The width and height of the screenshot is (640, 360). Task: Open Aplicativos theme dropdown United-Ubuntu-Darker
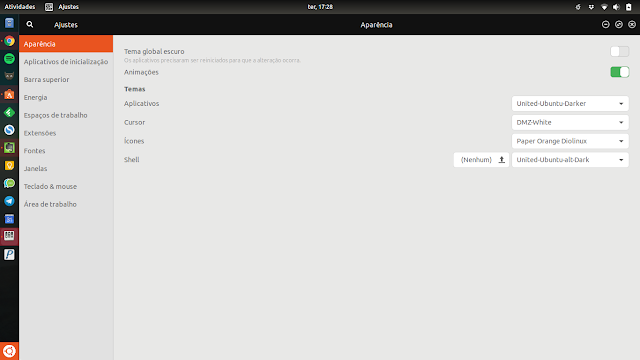[570, 104]
